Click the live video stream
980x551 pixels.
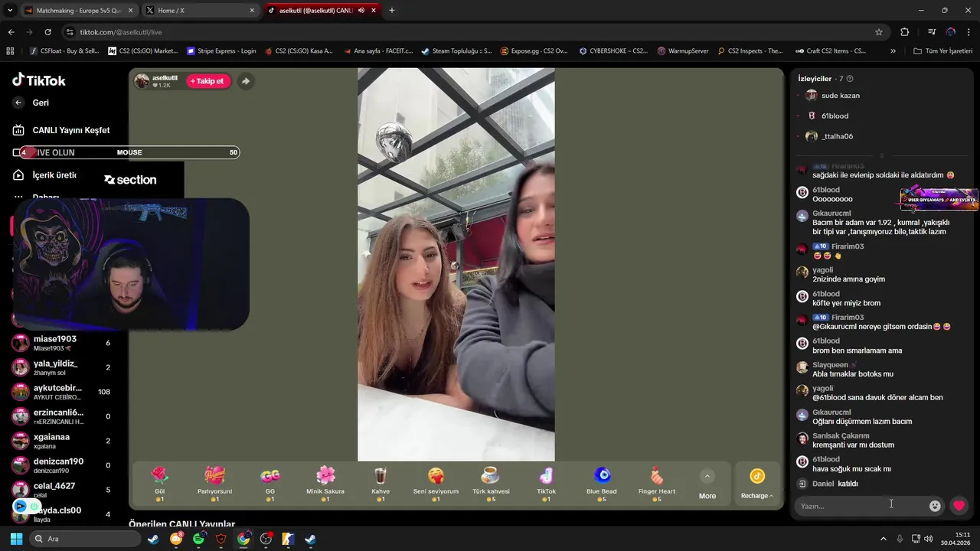tap(456, 264)
